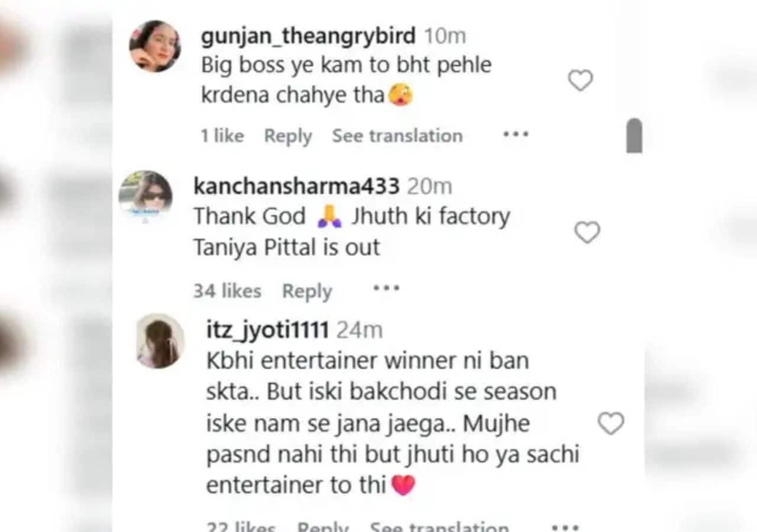Click the comments scrollbar thumb
Screen dimensions: 757x532
point(634,136)
